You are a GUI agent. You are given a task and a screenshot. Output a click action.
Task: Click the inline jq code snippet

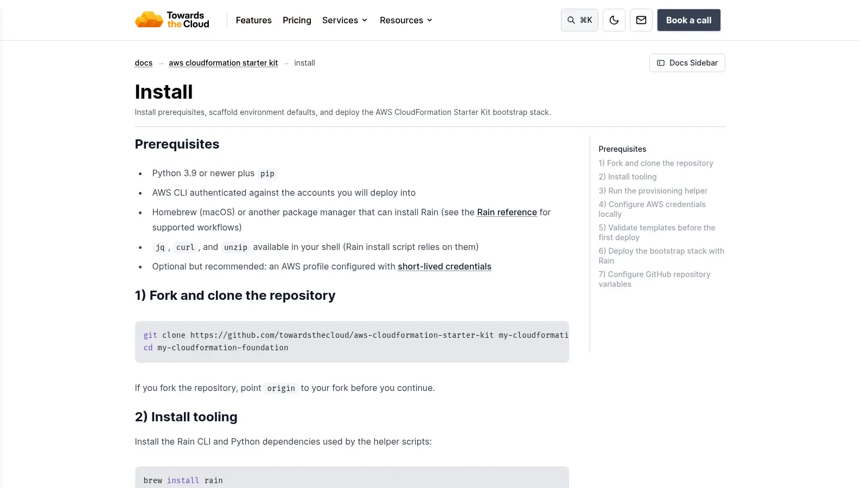[x=160, y=247]
